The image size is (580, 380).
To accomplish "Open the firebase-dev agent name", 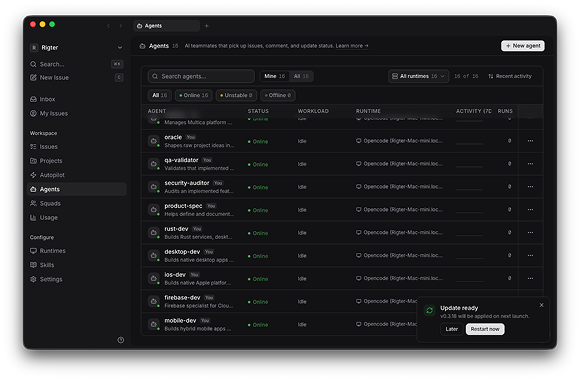I will [x=182, y=298].
